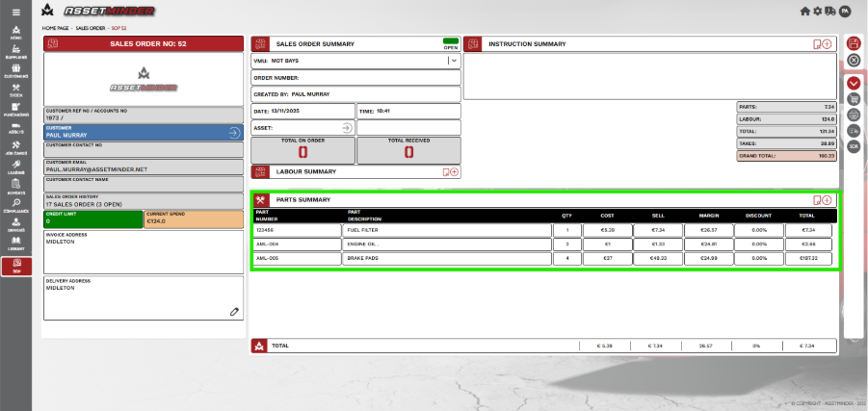Click the Time field 10:41
The height and width of the screenshot is (411, 868).
408,112
